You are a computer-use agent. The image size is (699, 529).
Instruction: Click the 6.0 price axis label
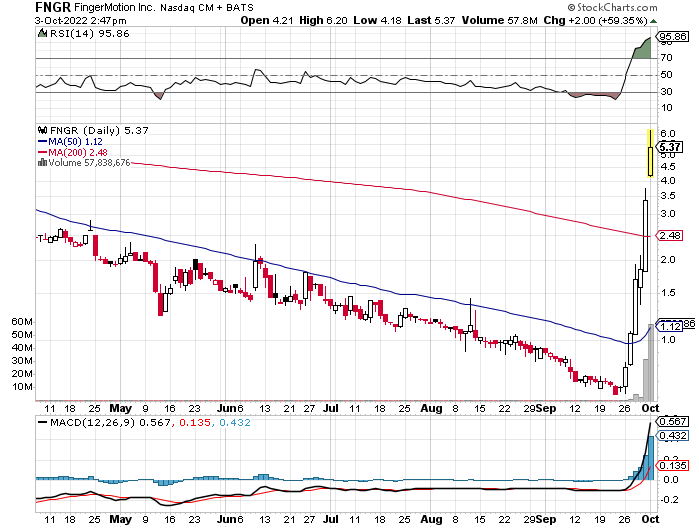668,134
